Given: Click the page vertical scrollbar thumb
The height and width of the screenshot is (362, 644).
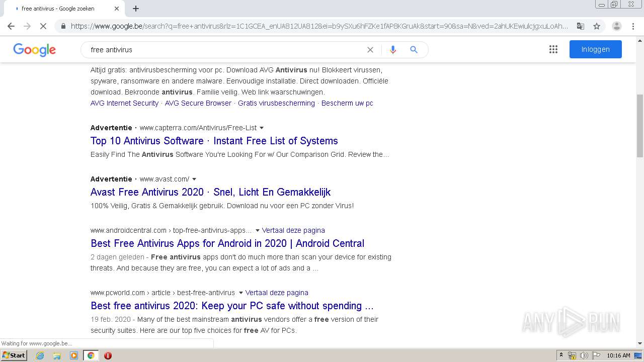Looking at the screenshot, I should [x=640, y=126].
